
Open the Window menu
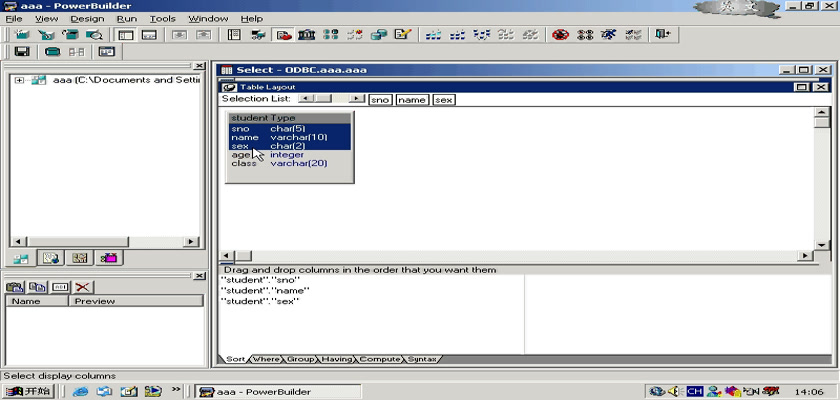[x=208, y=19]
